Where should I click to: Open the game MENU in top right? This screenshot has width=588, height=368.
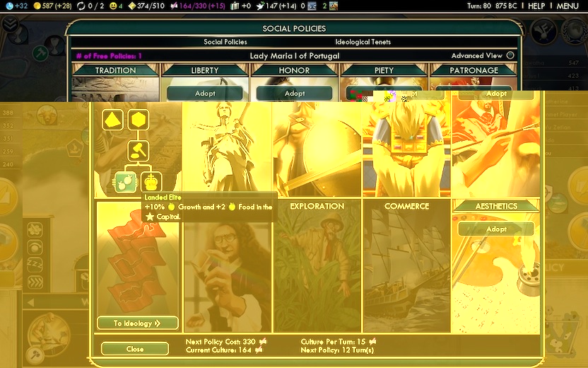click(x=568, y=6)
